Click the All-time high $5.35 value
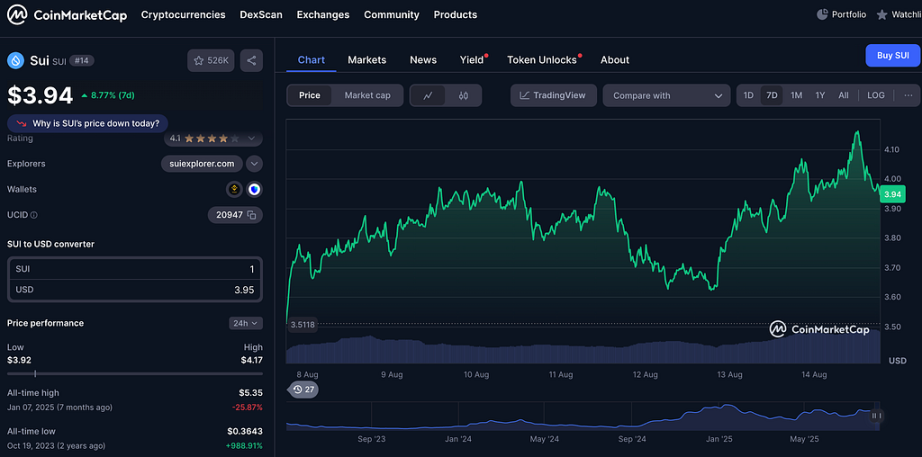The height and width of the screenshot is (457, 922). pos(250,393)
